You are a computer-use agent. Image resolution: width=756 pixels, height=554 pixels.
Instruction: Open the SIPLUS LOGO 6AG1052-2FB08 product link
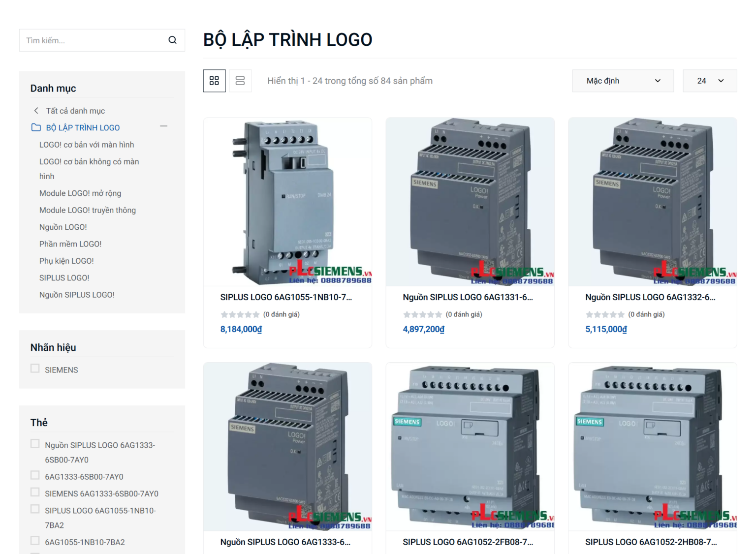[x=468, y=542]
